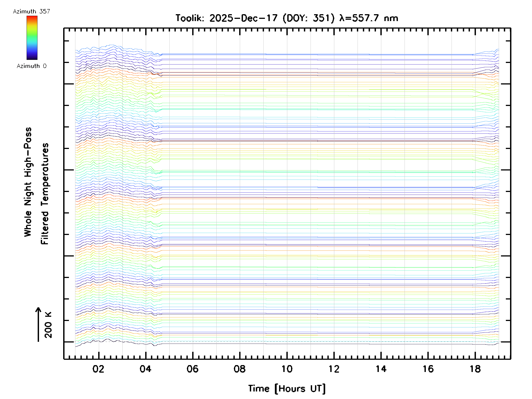Click the '200 K' scale text

48,325
